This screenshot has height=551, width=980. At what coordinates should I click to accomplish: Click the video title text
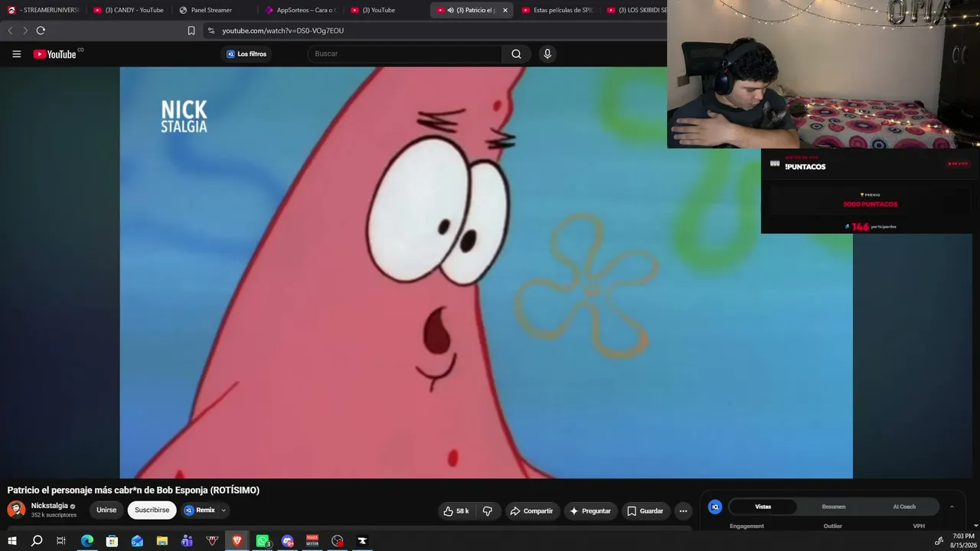click(133, 491)
